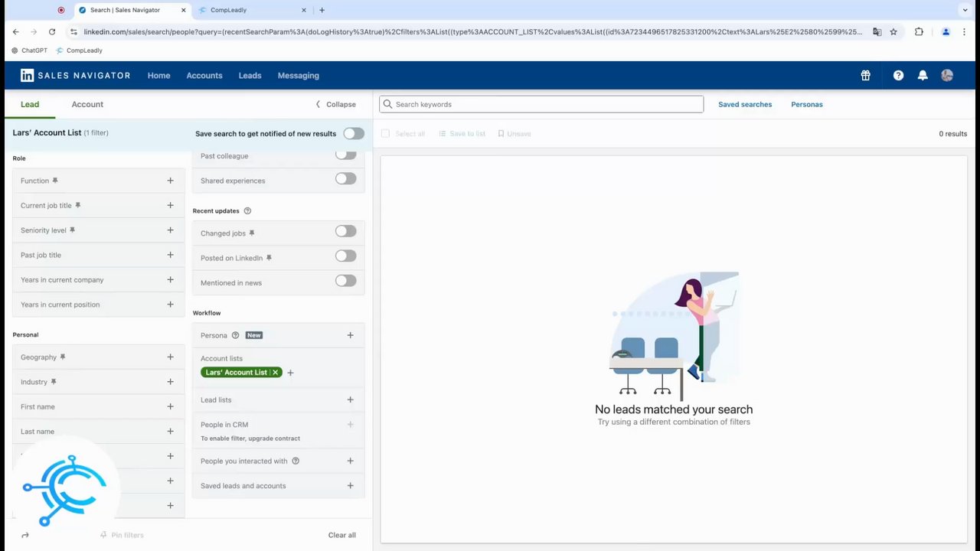Open Accounts in navigation bar
The height and width of the screenshot is (551, 980).
(204, 76)
